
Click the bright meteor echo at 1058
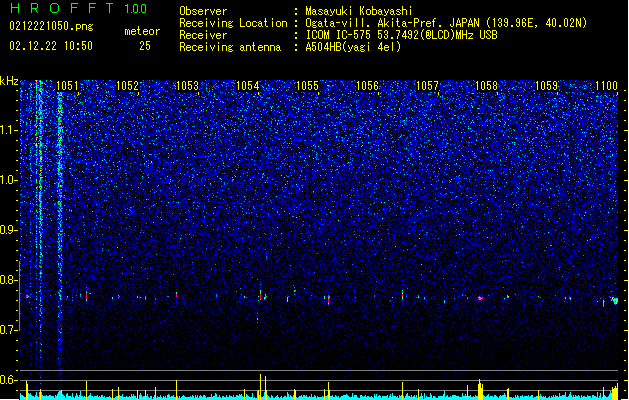pyautogui.click(x=480, y=298)
